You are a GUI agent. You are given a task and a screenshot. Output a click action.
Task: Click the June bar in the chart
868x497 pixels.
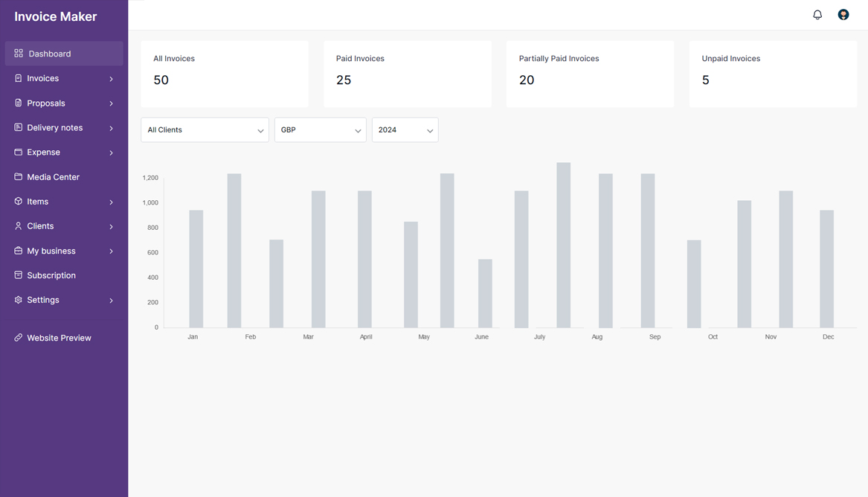485,294
